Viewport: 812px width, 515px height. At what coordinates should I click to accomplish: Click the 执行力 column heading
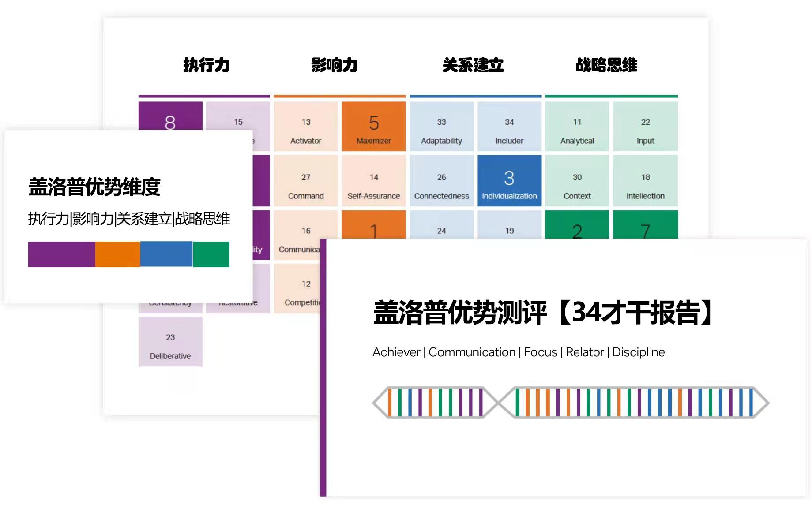click(207, 65)
